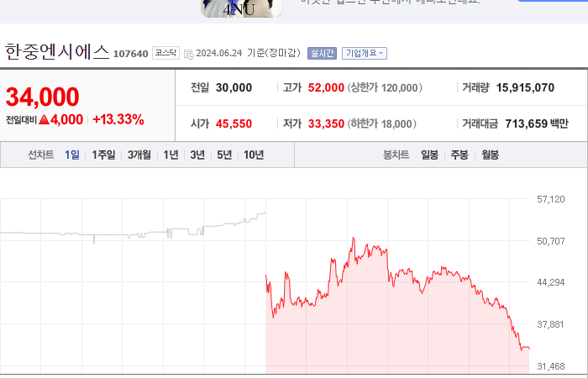Switch chart to 5년 range
Viewport: 588px width, 378px height.
[224, 155]
